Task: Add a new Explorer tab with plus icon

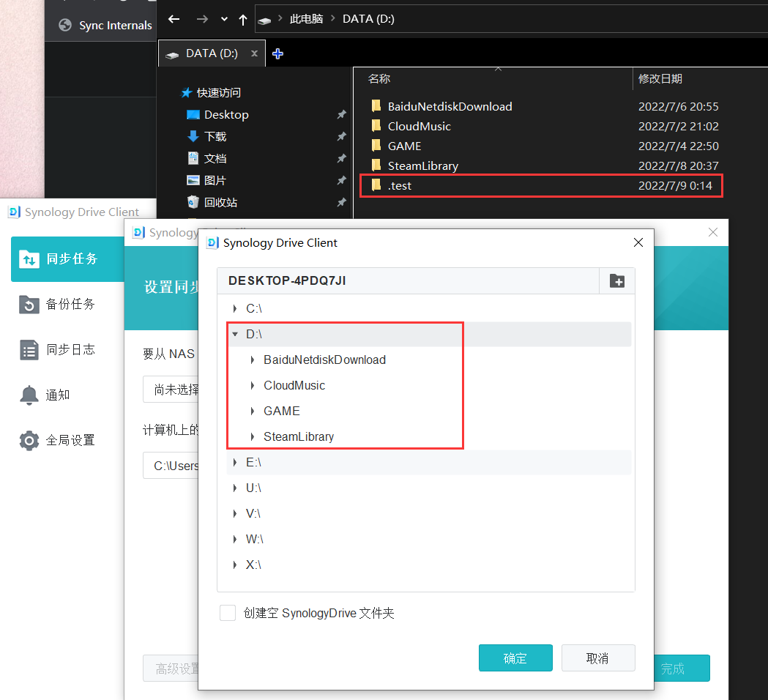Action: pos(277,54)
